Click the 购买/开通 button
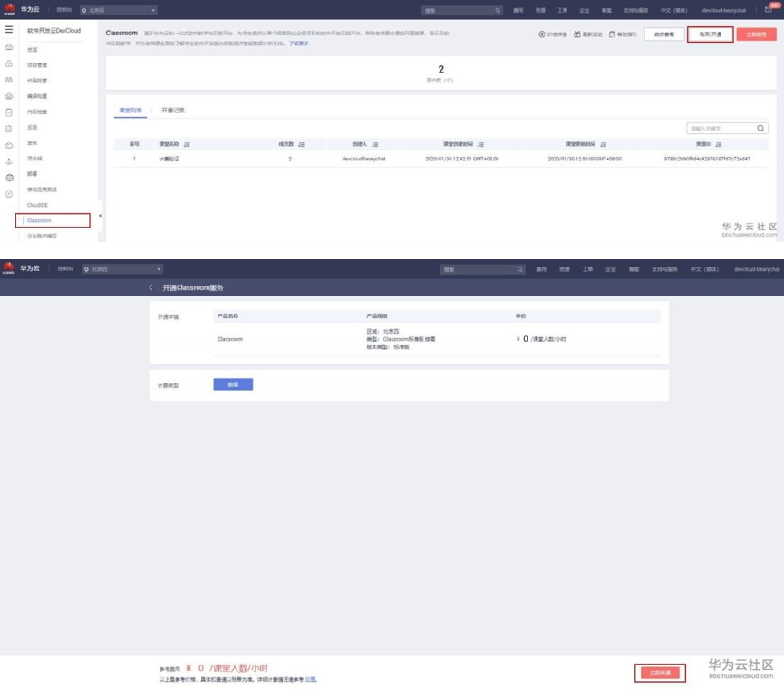 (710, 34)
